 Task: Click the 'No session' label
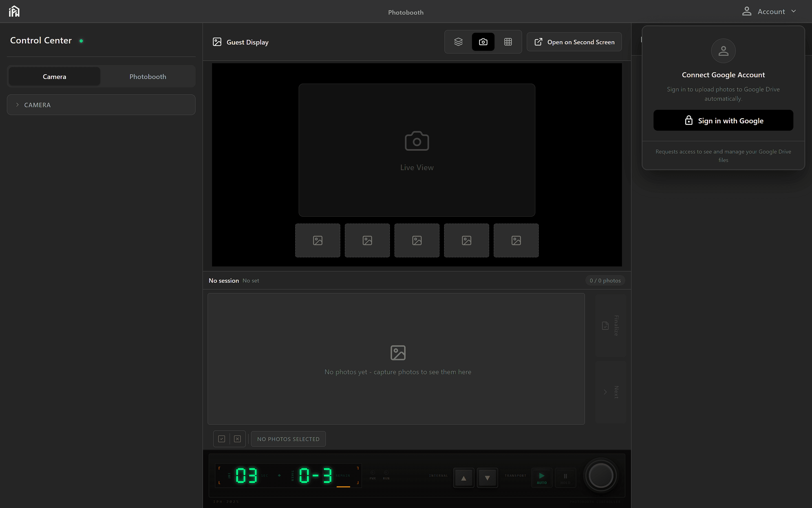click(224, 281)
